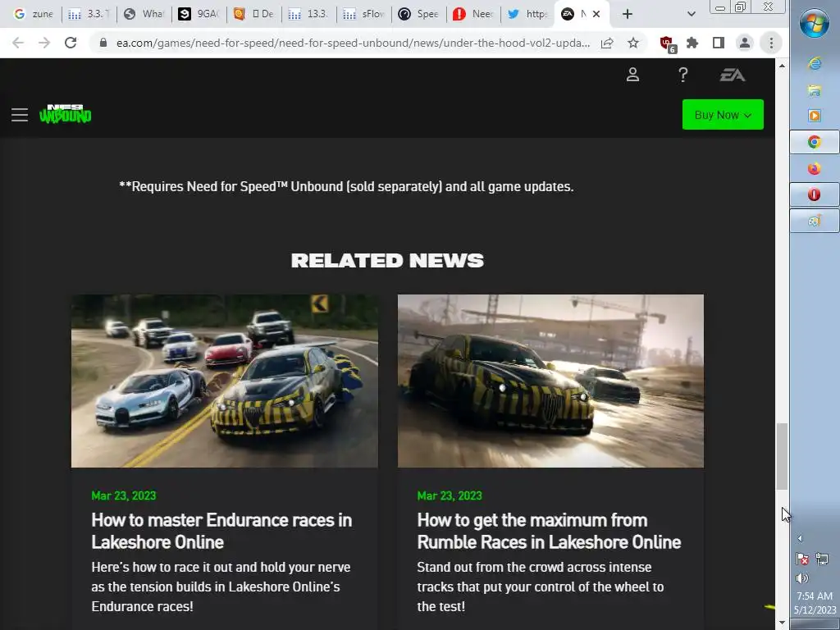Open the Opera taskbar icon
This screenshot has height=630, width=840.
(x=815, y=194)
